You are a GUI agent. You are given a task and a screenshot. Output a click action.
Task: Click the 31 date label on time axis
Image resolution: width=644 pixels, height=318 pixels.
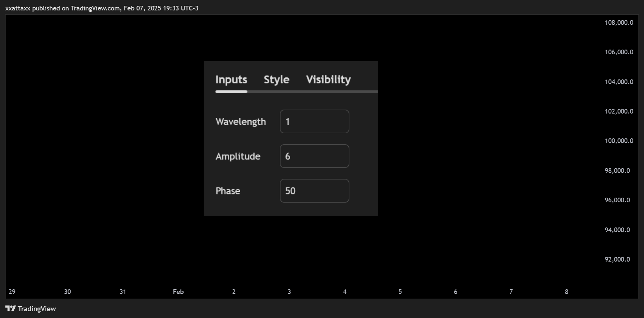(x=123, y=292)
